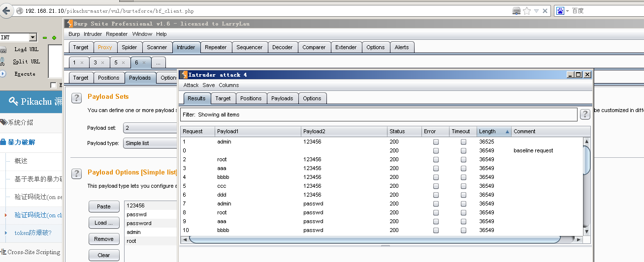Open the Attack menu in the attack window
The image size is (644, 262).
pyautogui.click(x=191, y=85)
